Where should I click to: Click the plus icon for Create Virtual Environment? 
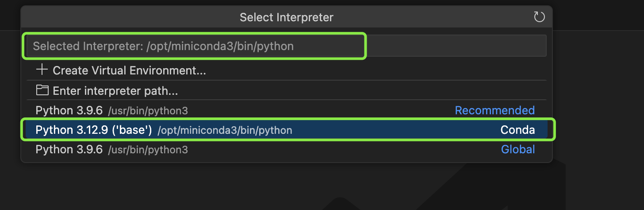42,70
